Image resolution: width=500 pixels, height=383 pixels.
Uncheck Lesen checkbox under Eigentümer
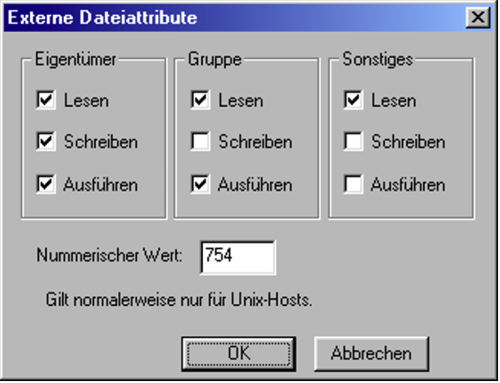pos(46,100)
